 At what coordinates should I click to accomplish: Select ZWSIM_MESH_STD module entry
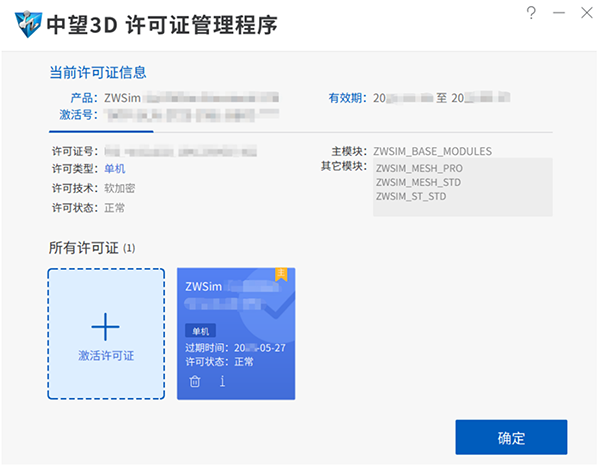(418, 182)
